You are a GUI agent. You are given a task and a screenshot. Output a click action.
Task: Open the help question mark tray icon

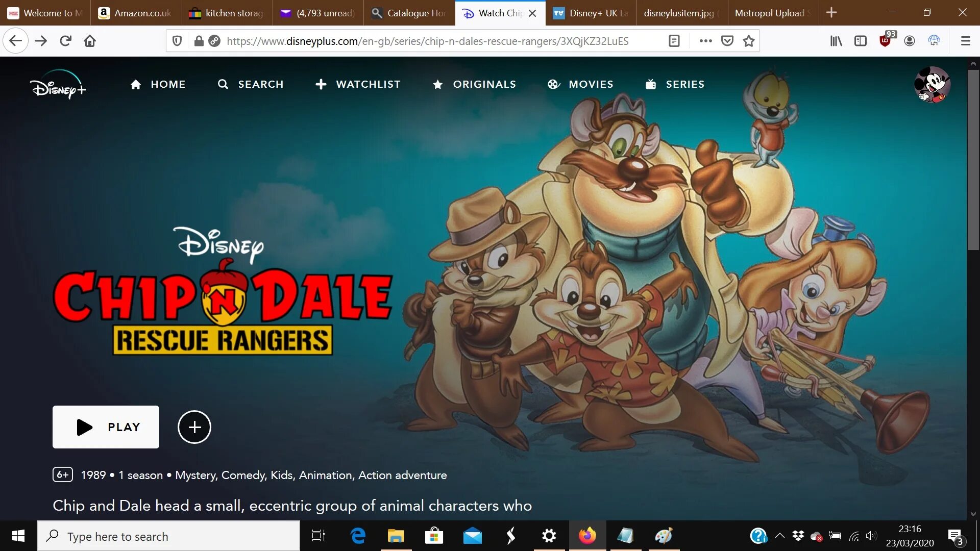pos(759,536)
